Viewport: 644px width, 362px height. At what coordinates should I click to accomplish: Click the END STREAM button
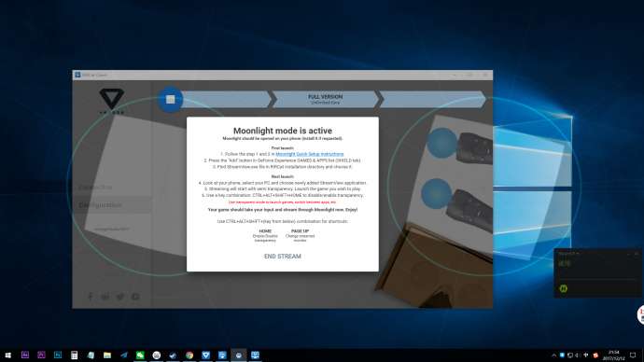pos(283,257)
